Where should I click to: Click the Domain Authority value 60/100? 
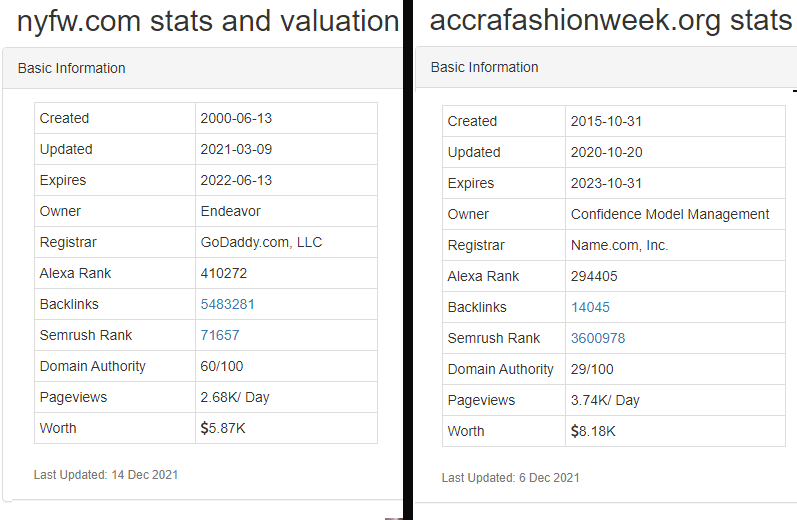click(223, 366)
